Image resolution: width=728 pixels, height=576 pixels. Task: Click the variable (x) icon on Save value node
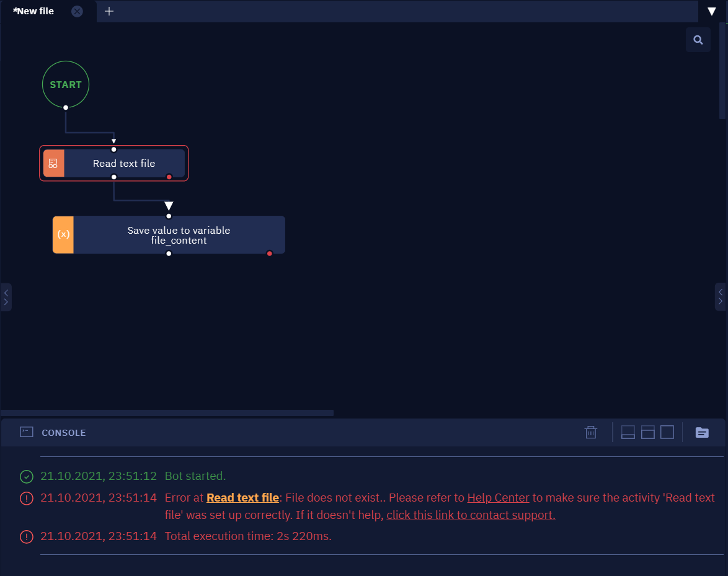point(63,234)
